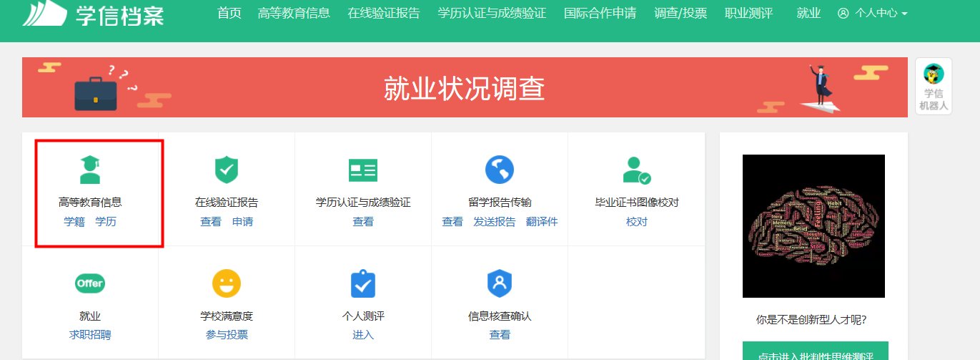Click 查看 under 留学报告传输
The width and height of the screenshot is (980, 360).
click(452, 221)
